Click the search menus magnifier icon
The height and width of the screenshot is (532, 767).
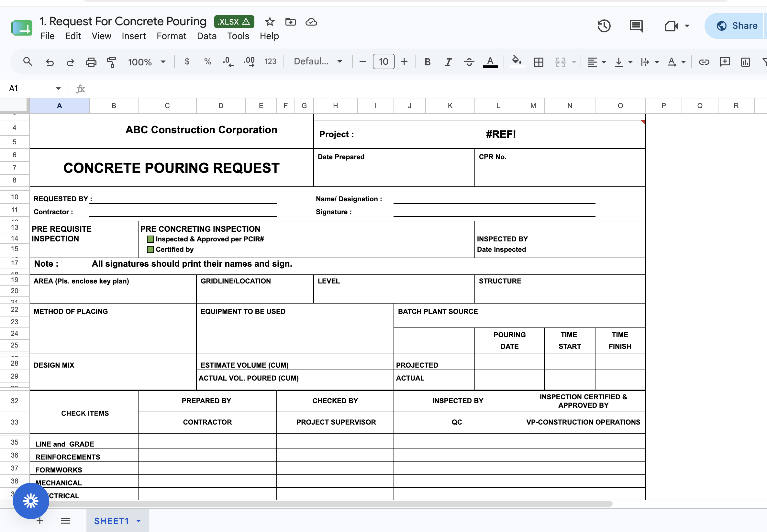[28, 62]
